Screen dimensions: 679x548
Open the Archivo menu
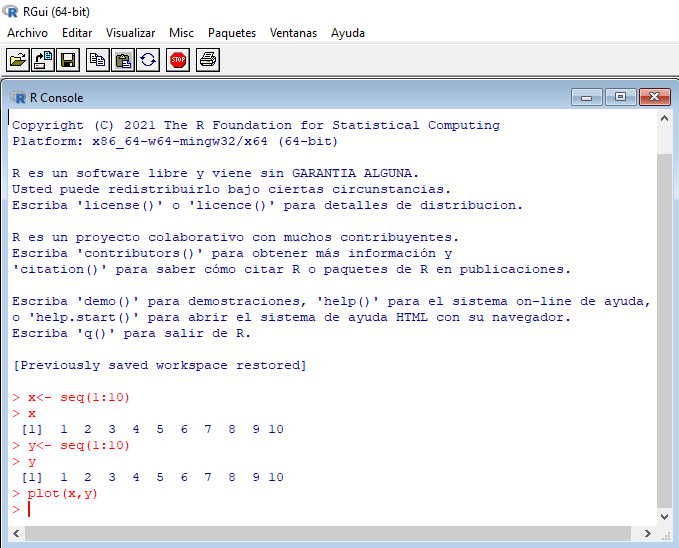point(27,33)
